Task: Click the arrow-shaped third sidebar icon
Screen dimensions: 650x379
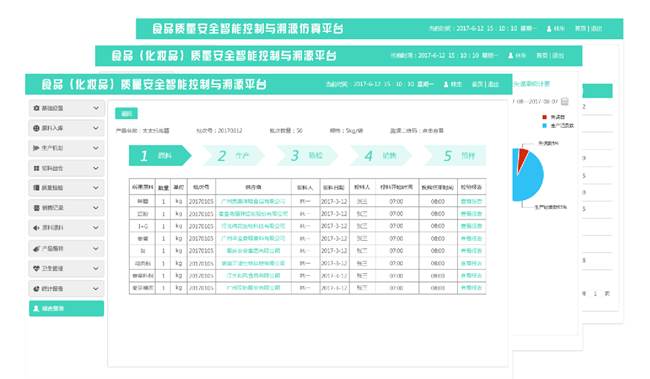Action: (36, 148)
